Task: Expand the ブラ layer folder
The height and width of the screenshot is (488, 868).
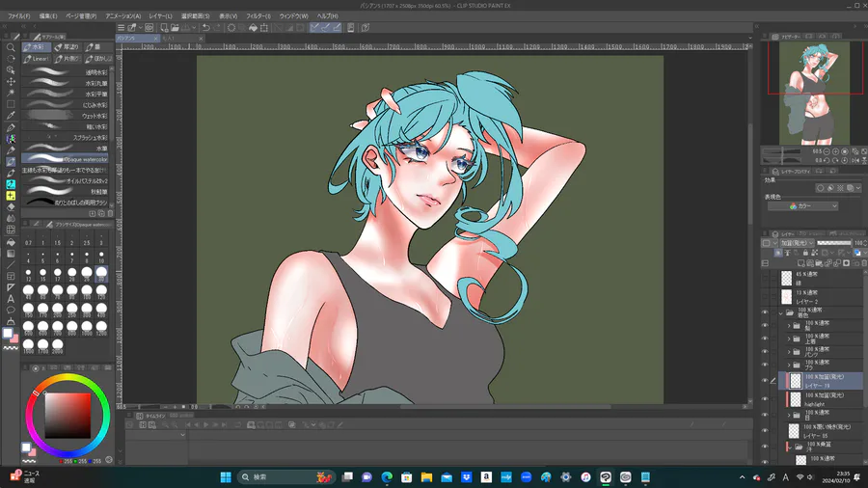Action: (x=789, y=366)
